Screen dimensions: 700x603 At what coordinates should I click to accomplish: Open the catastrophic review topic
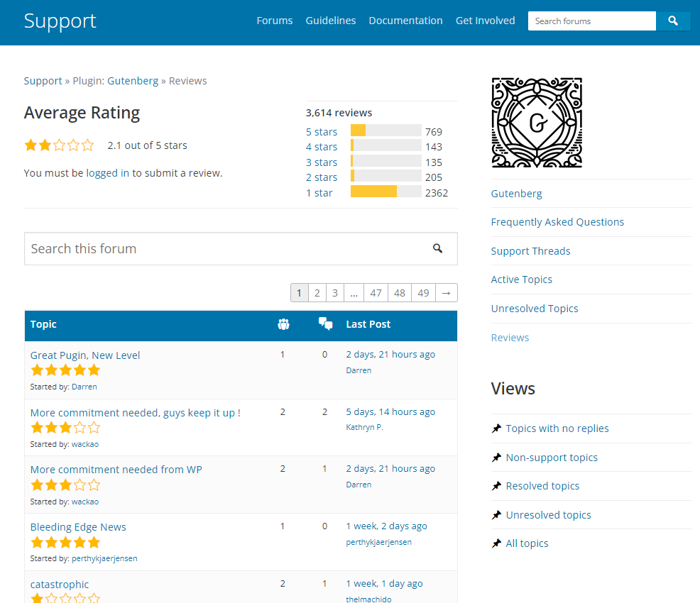[60, 585]
